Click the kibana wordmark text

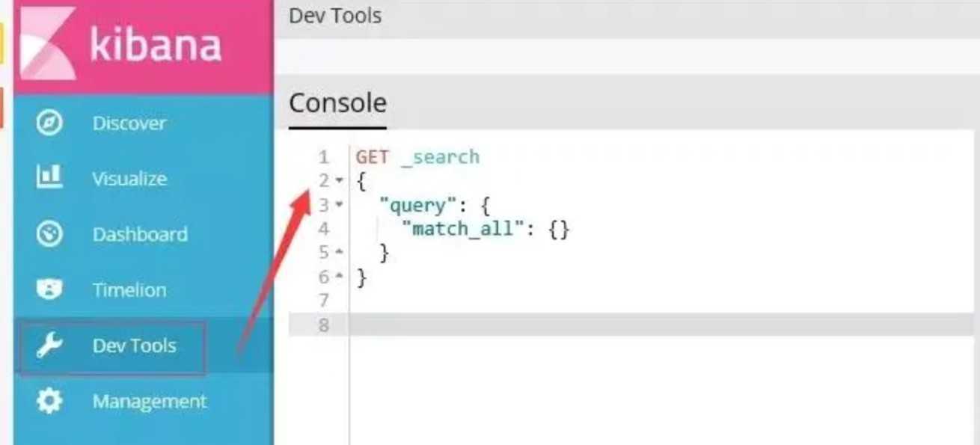click(156, 45)
